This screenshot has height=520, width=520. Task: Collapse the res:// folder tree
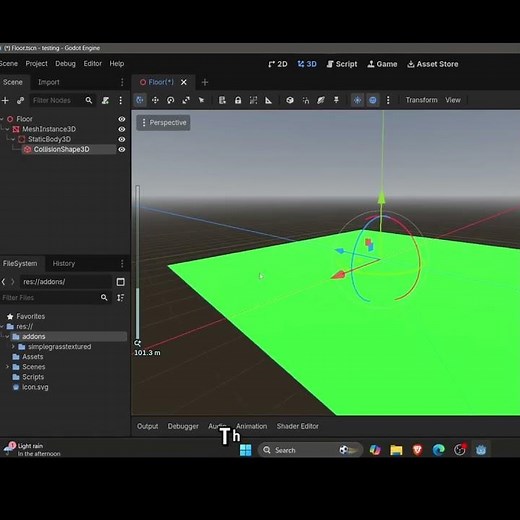(x=2, y=326)
